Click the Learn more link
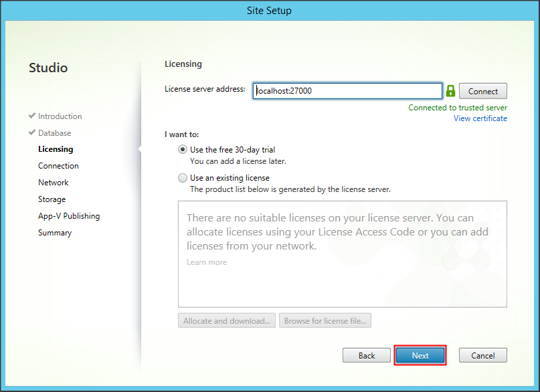540x392 pixels. click(x=207, y=262)
